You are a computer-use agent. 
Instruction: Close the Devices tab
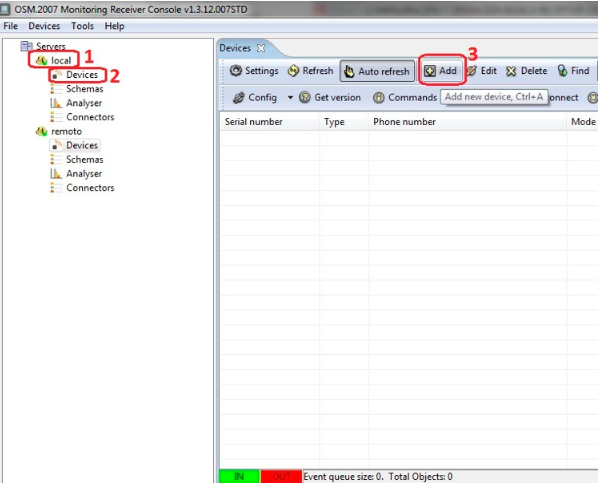click(261, 48)
